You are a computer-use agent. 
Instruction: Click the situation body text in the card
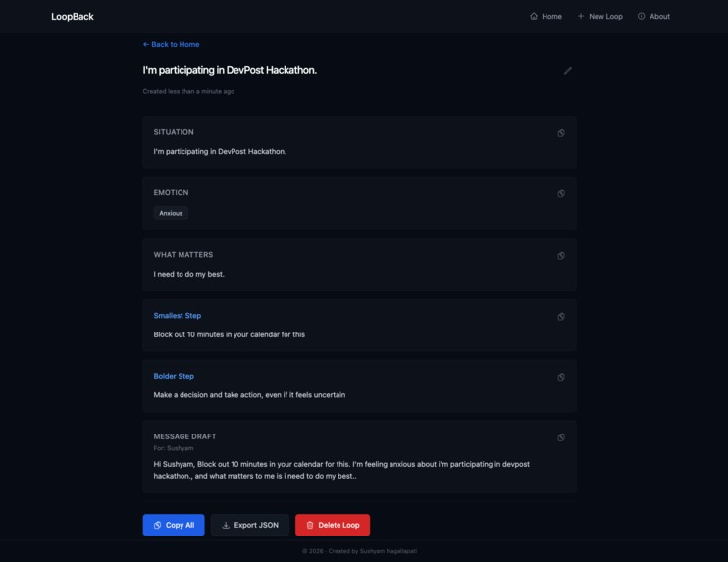coord(220,152)
